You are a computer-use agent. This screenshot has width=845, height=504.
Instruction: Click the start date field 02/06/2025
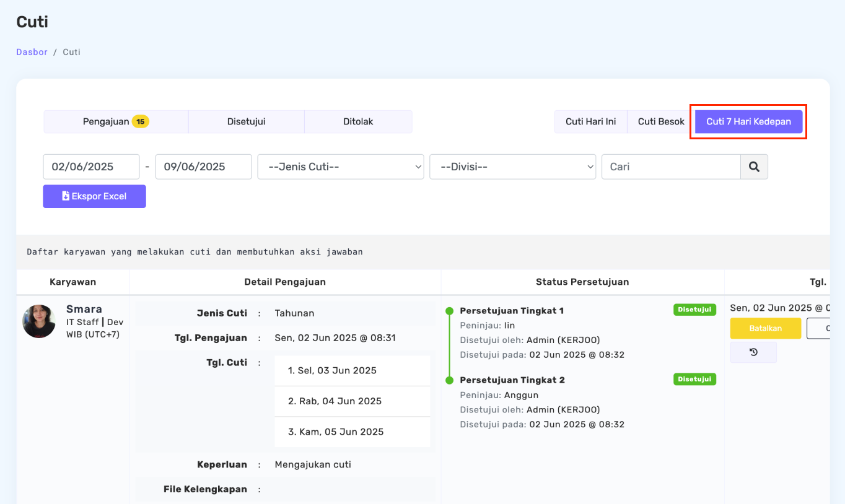pos(91,167)
